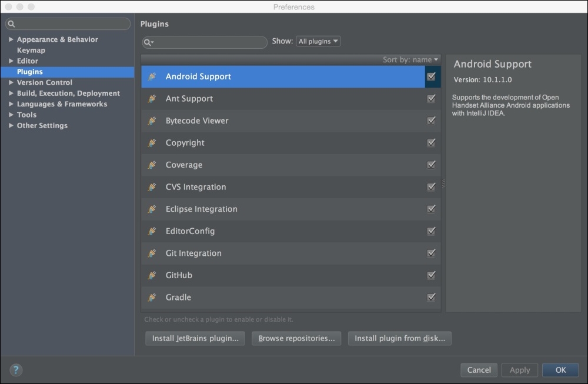
Task: Select the Eclipse Integration plugin row
Action: pos(291,209)
